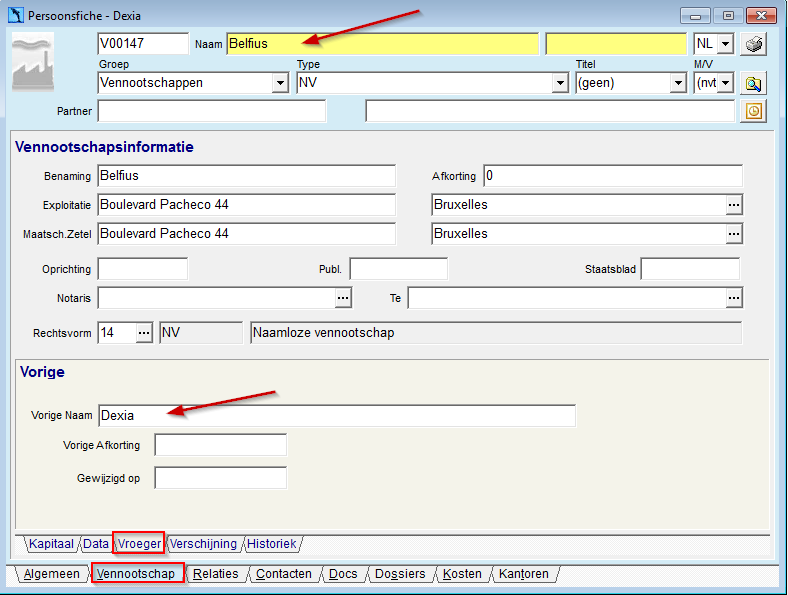Expand the Groep Vennootschappen dropdown
The width and height of the screenshot is (788, 595).
[280, 83]
